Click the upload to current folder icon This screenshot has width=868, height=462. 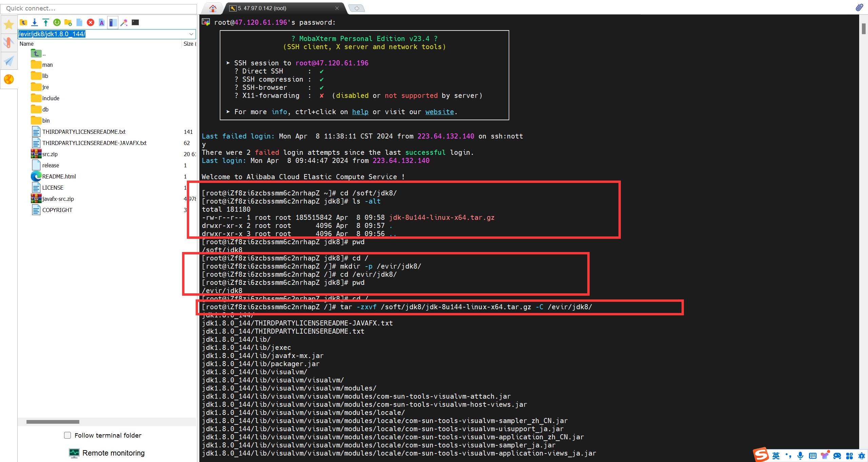coord(46,22)
